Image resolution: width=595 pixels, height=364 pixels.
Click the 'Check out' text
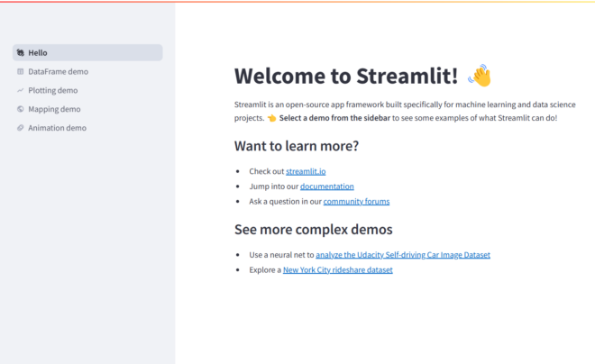pyautogui.click(x=266, y=171)
